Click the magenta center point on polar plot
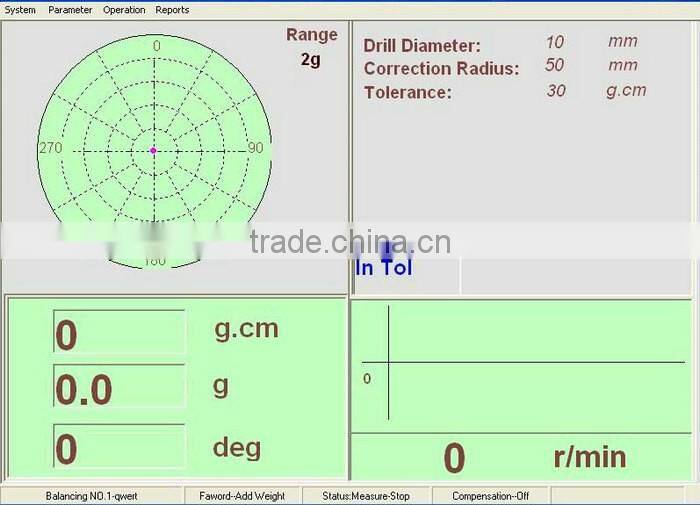Image resolution: width=700 pixels, height=505 pixels. [x=153, y=151]
